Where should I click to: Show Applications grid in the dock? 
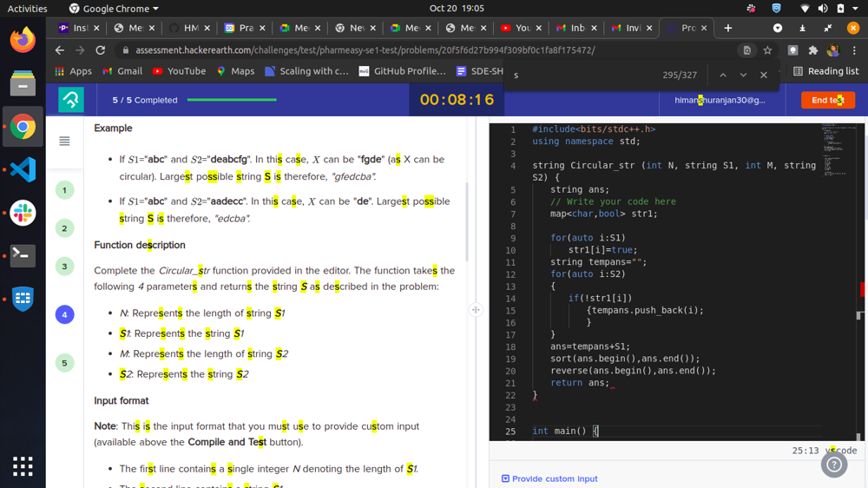[23, 466]
